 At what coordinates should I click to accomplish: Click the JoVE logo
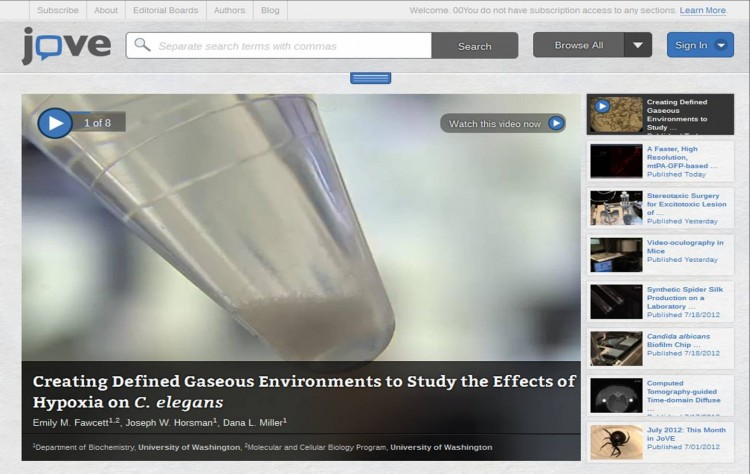(66, 46)
